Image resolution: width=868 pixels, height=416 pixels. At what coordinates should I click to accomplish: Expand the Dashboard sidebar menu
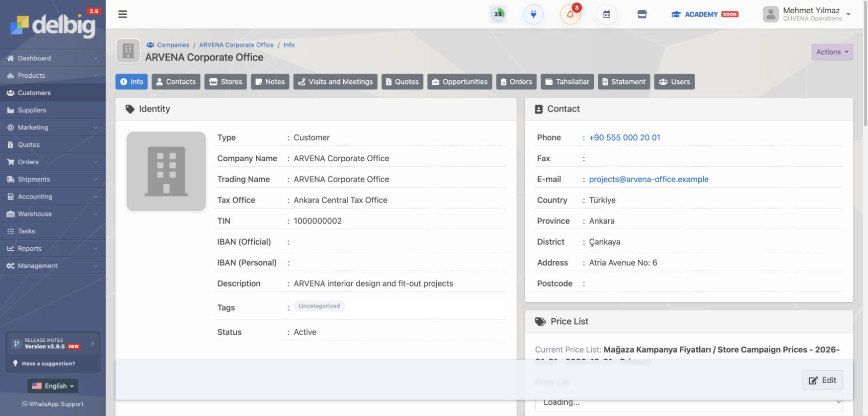tap(53, 58)
